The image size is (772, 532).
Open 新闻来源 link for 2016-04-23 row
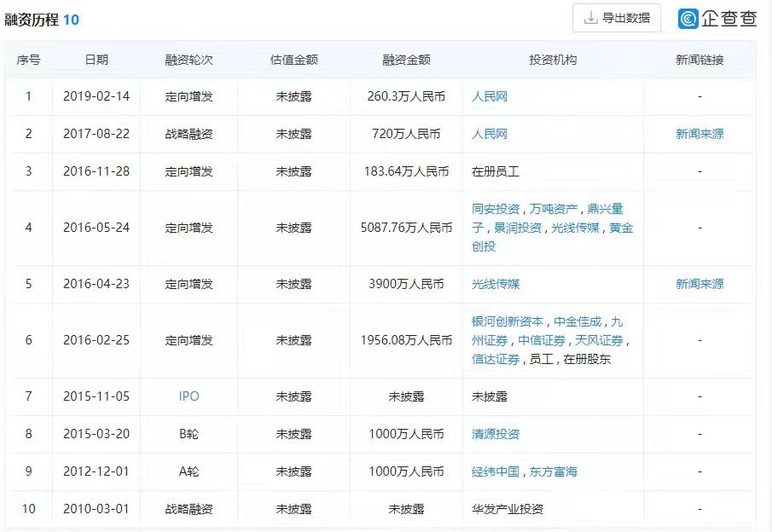[699, 284]
